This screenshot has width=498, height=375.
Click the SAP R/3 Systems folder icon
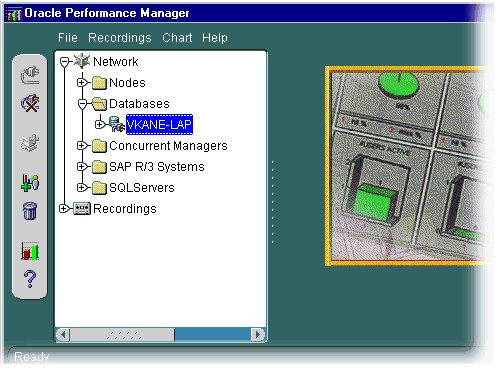99,167
